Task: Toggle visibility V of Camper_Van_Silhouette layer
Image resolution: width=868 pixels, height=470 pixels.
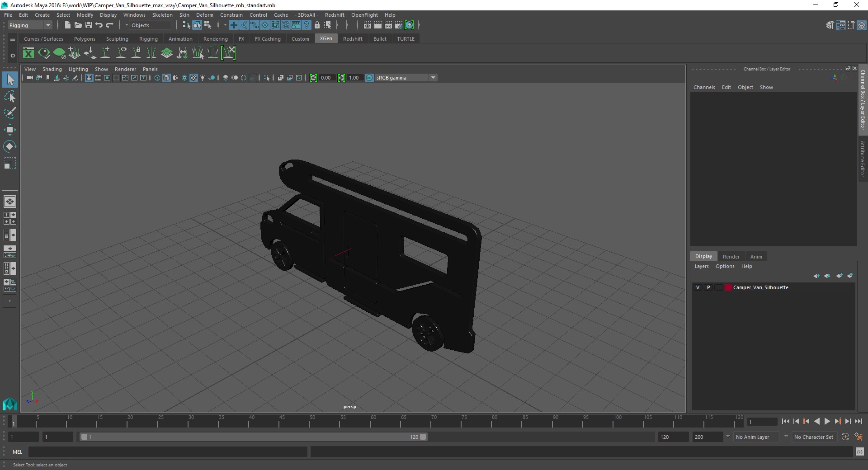Action: (x=698, y=287)
